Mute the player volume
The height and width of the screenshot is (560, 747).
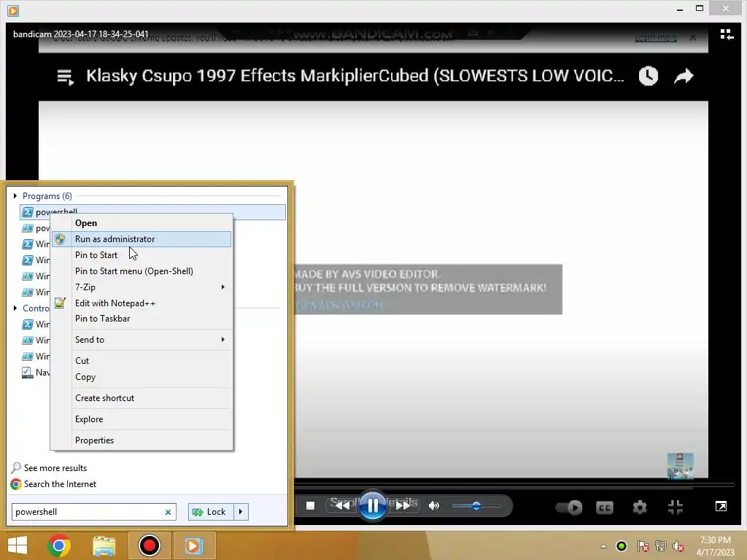(x=433, y=506)
